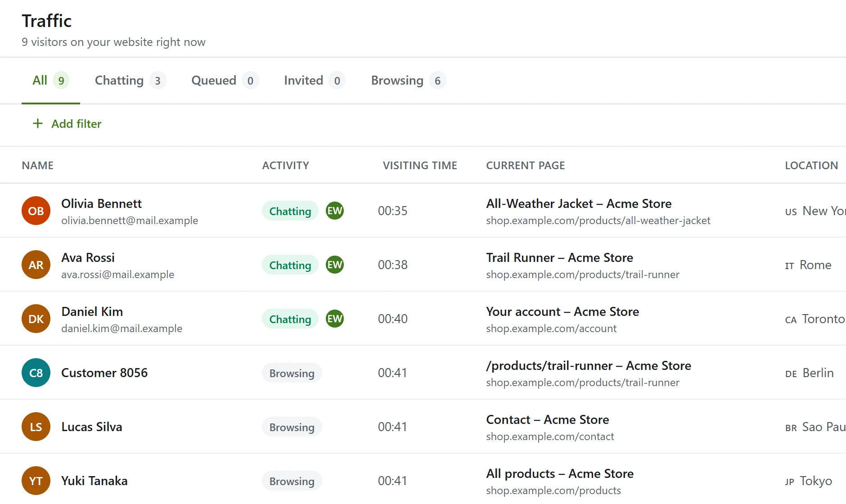This screenshot has width=846, height=504.
Task: Click the Chatting status badge for Ava Rossi
Action: [x=290, y=265]
